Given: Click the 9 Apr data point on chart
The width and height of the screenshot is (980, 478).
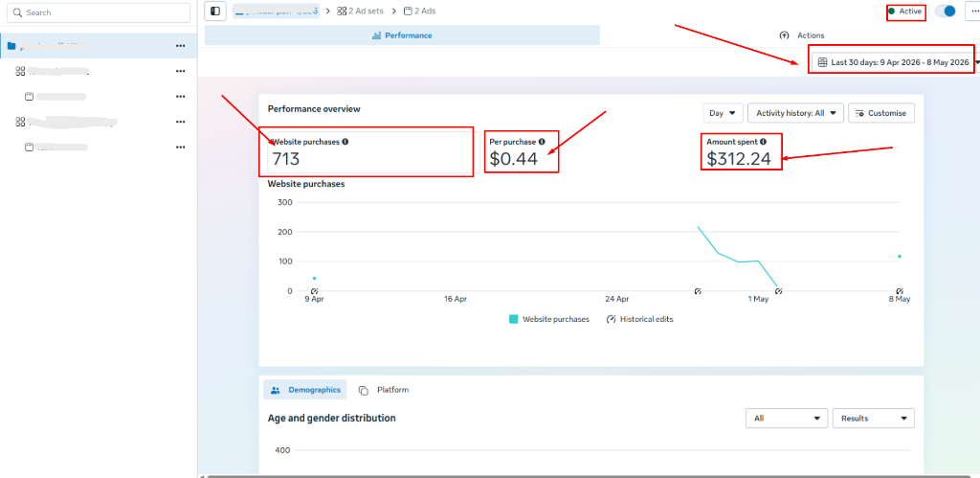Looking at the screenshot, I should pyautogui.click(x=314, y=279).
